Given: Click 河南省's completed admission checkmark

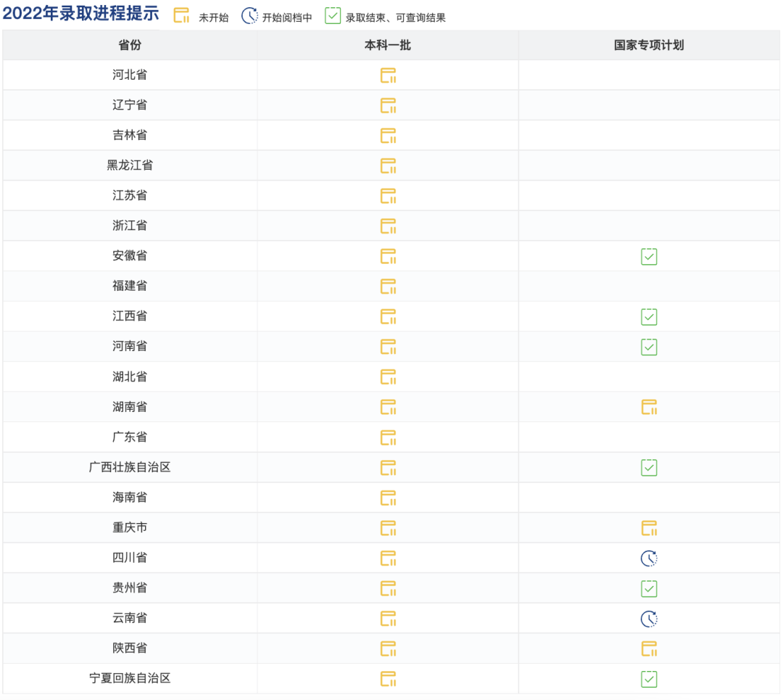Looking at the screenshot, I should 649,347.
